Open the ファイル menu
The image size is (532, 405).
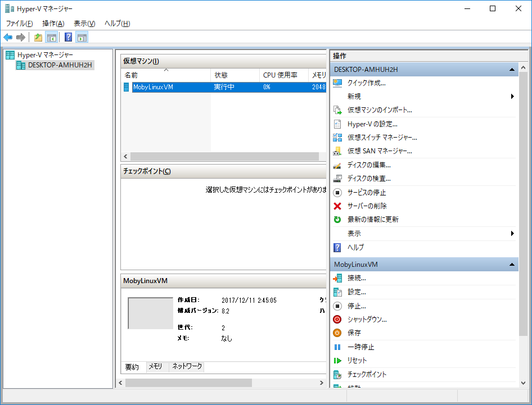coord(19,24)
